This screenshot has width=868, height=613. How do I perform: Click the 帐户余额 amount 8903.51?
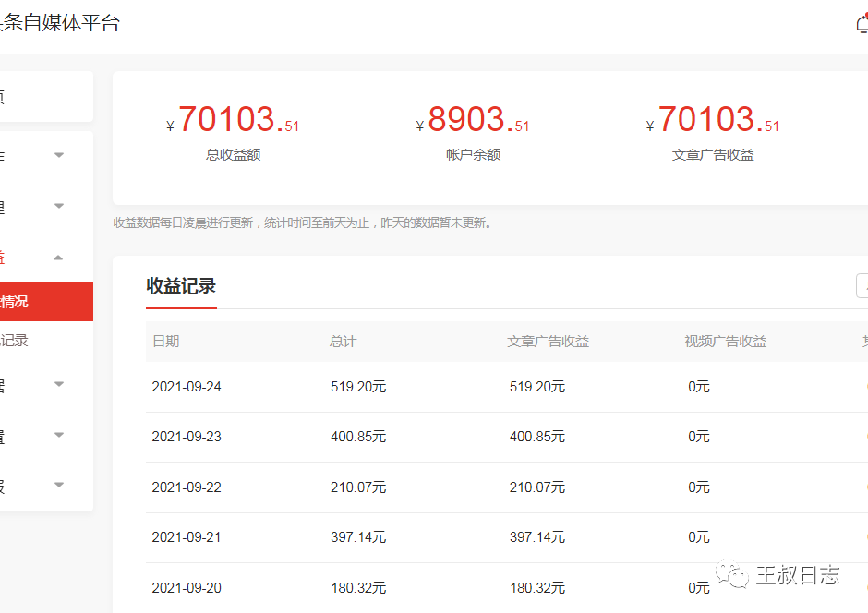click(x=473, y=119)
